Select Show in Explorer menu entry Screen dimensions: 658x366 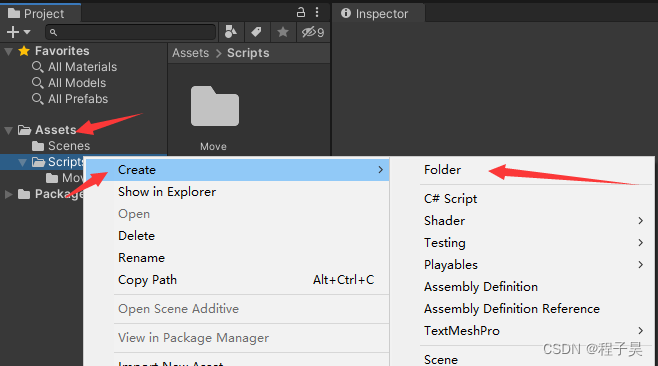point(167,192)
